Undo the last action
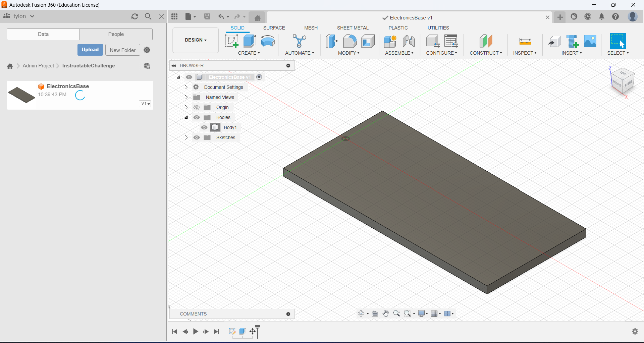This screenshot has height=343, width=644. point(221,16)
